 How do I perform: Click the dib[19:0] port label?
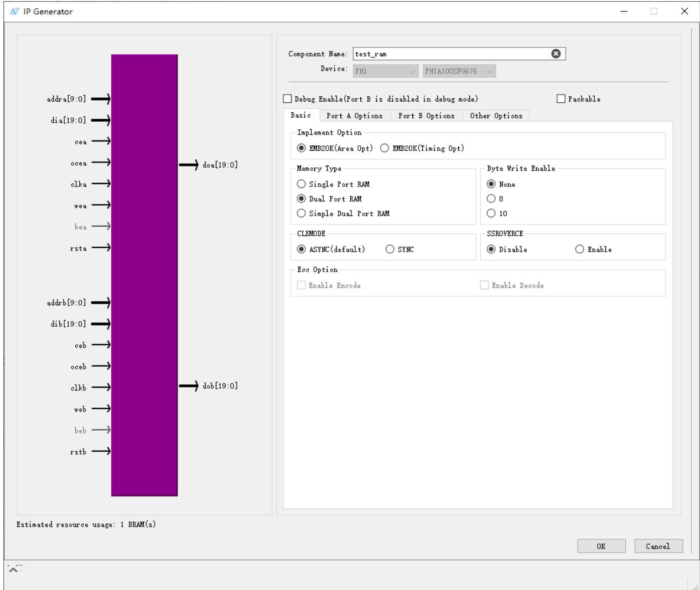point(69,324)
